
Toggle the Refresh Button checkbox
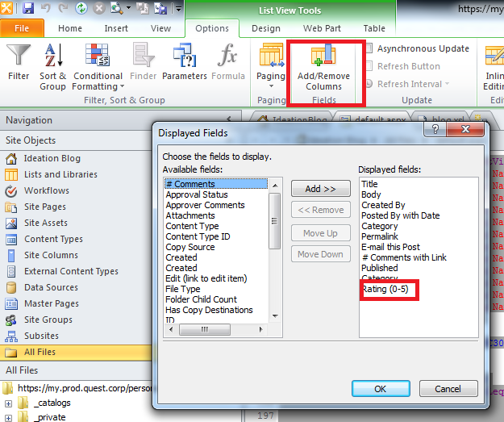(369, 66)
